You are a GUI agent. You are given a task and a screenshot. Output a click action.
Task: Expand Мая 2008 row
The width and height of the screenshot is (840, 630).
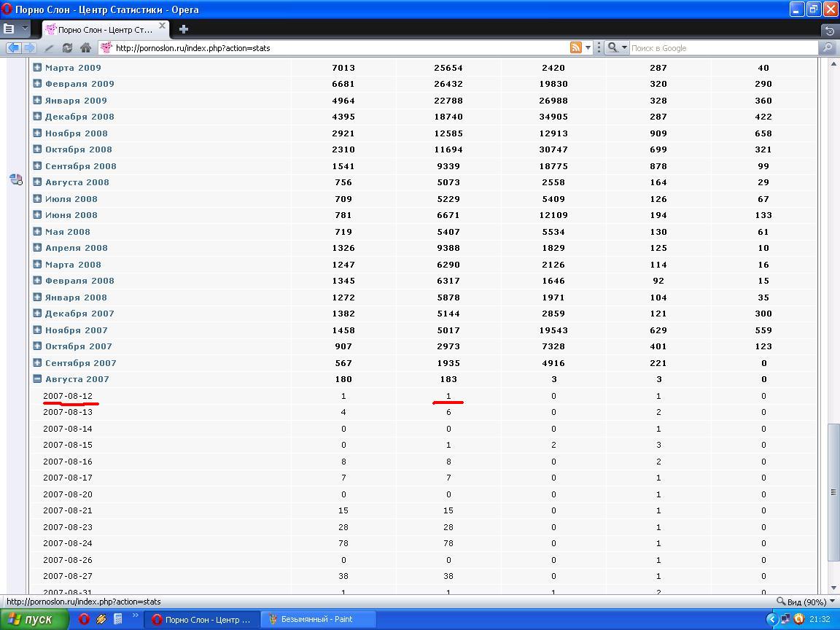(x=37, y=231)
